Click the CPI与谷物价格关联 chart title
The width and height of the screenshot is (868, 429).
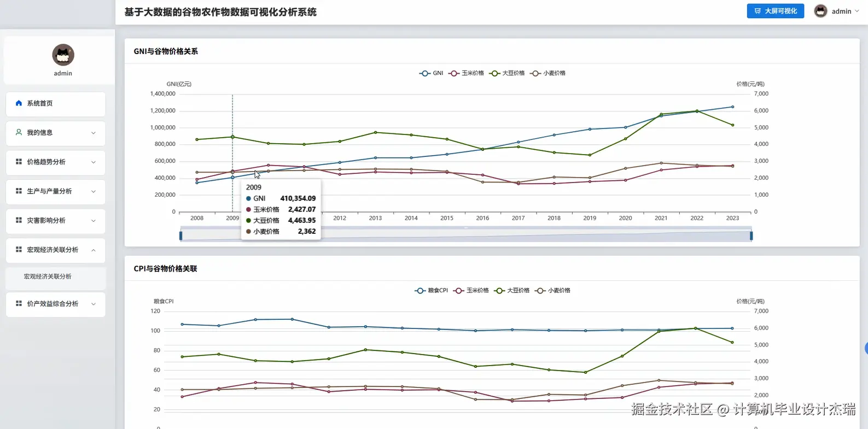coord(165,269)
